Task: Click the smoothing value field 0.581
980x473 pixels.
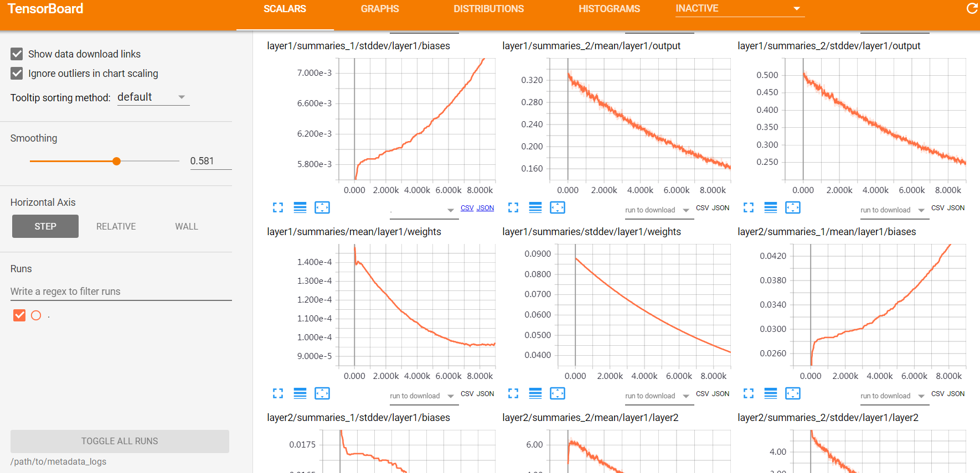Action: [x=211, y=161]
